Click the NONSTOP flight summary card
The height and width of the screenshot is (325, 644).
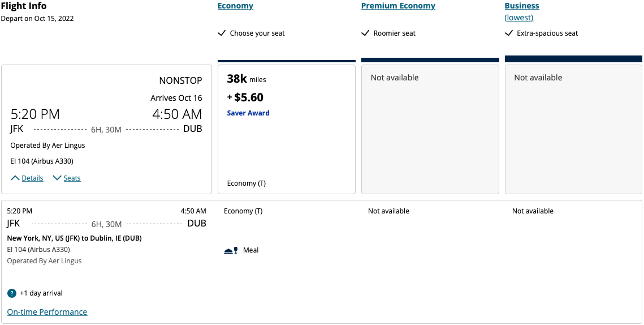pyautogui.click(x=107, y=129)
